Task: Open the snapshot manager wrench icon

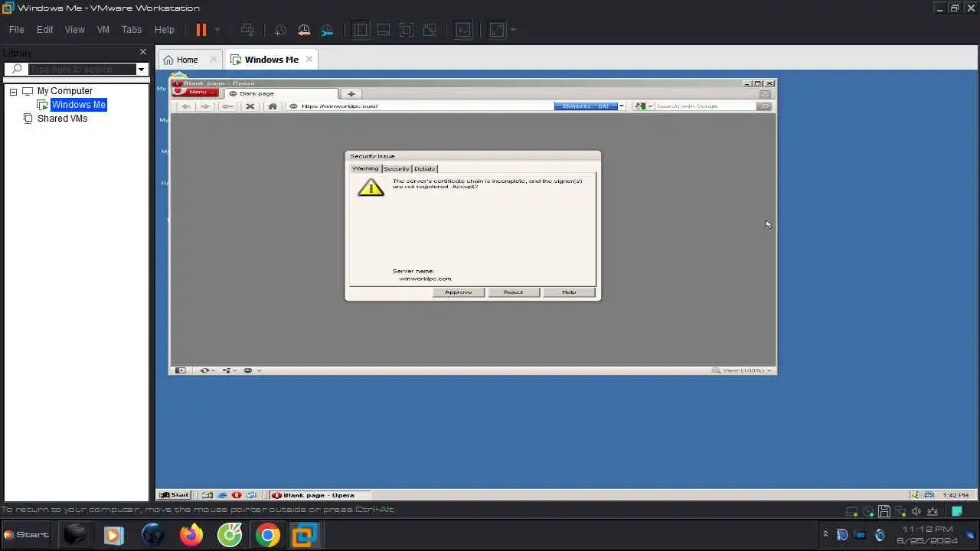Action: pos(327,30)
